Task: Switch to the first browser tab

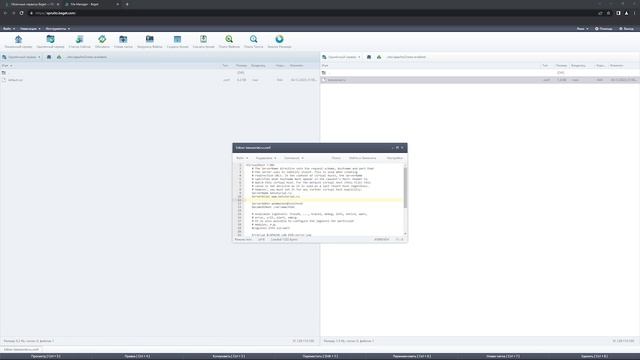Action: (32, 4)
